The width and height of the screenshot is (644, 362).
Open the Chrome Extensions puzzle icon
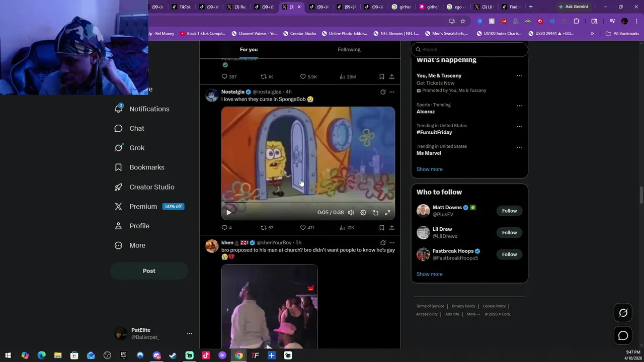point(577,21)
